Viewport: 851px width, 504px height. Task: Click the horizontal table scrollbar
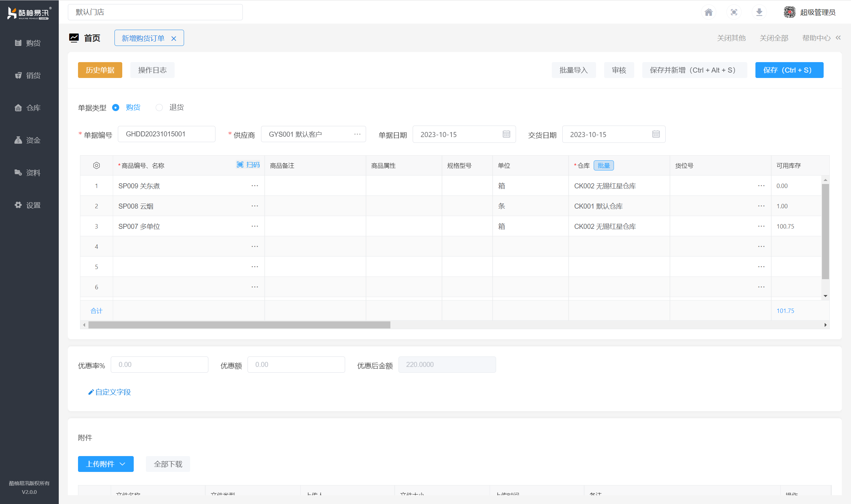click(x=239, y=325)
